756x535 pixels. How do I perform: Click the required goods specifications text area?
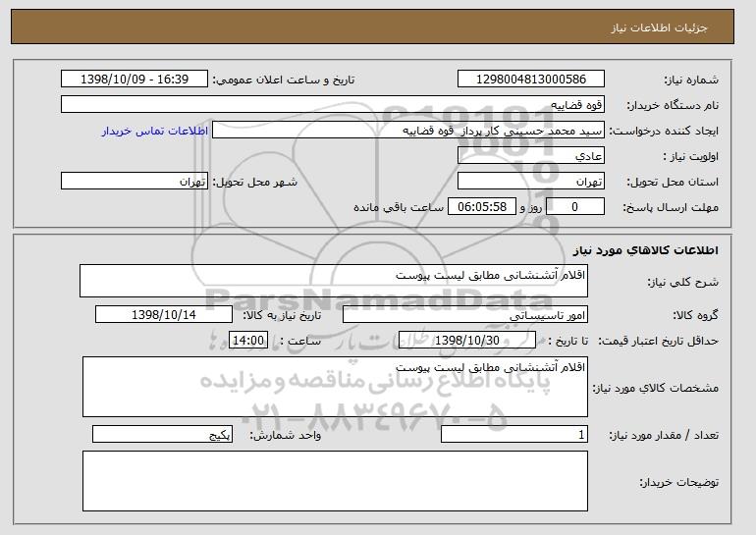tap(335, 387)
